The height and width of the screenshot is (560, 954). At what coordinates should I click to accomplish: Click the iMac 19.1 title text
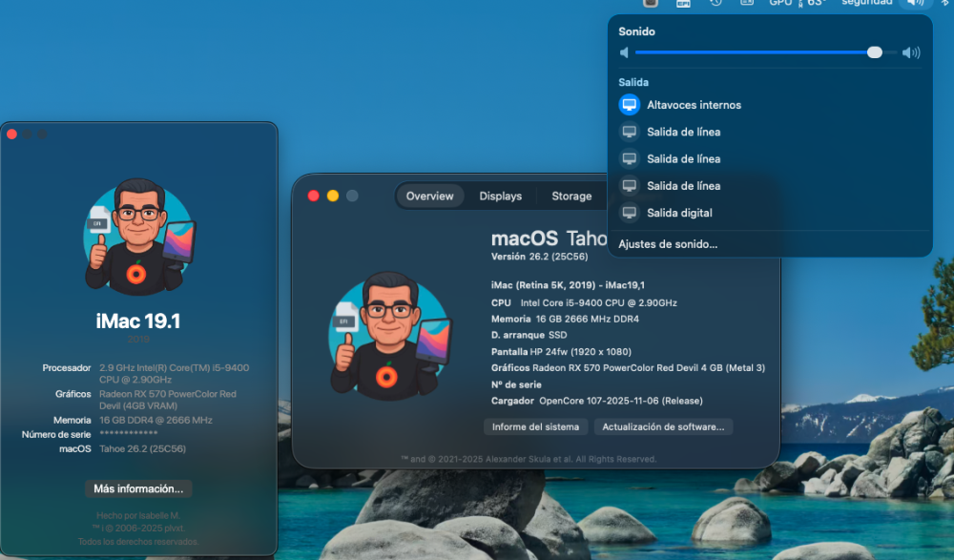pos(138,321)
